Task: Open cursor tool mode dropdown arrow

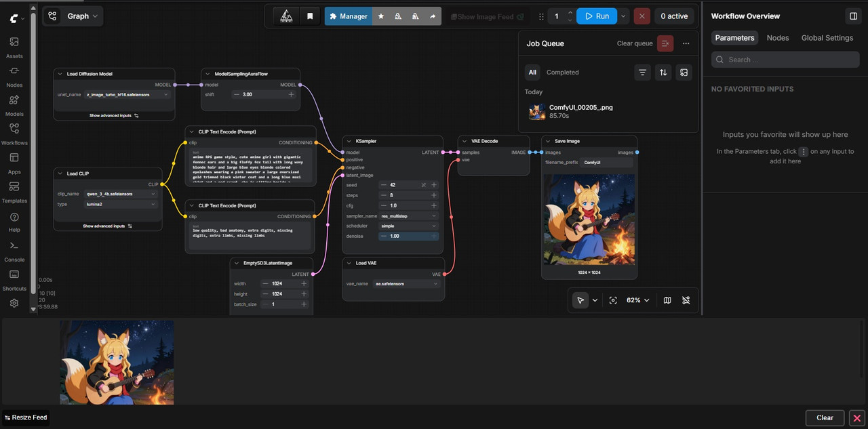Action: (x=595, y=300)
